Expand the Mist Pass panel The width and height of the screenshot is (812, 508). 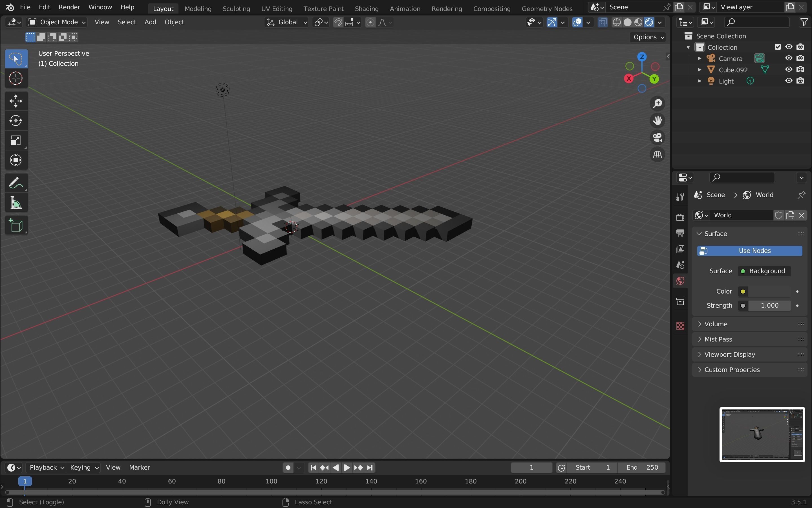pos(750,339)
